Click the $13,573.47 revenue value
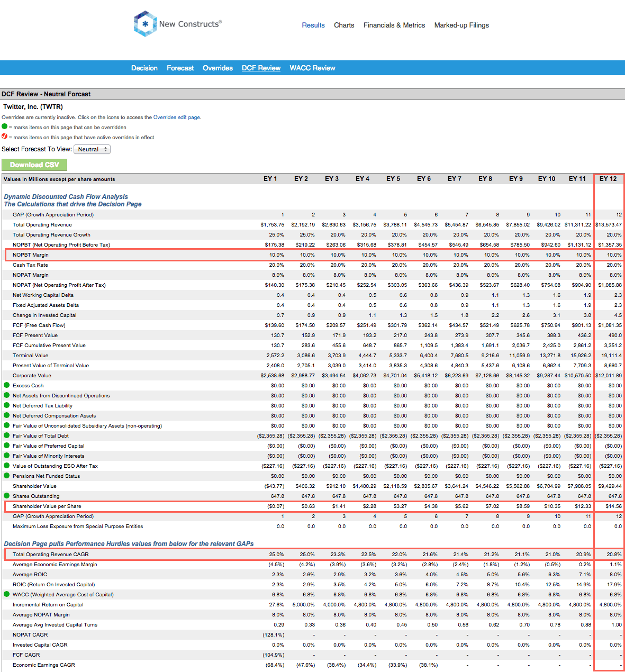 point(609,225)
